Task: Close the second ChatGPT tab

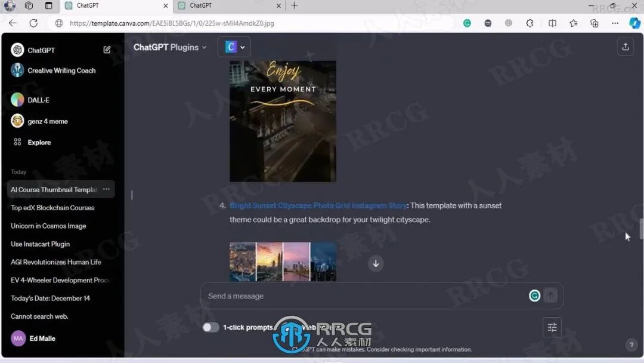Action: pos(278,6)
